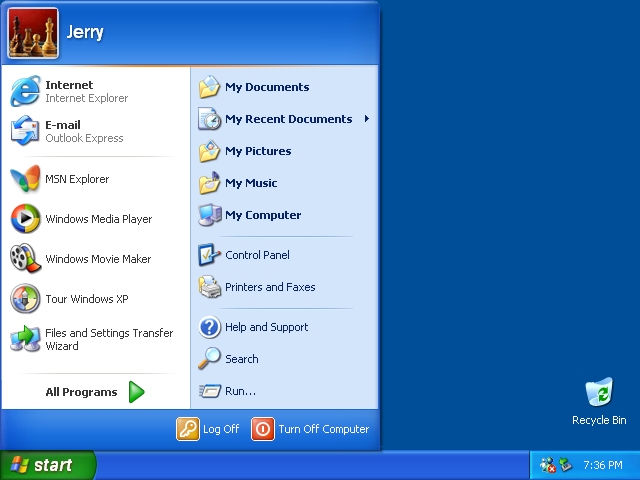This screenshot has width=640, height=480.
Task: Click the red Turn Off Computer power icon
Action: point(263,429)
